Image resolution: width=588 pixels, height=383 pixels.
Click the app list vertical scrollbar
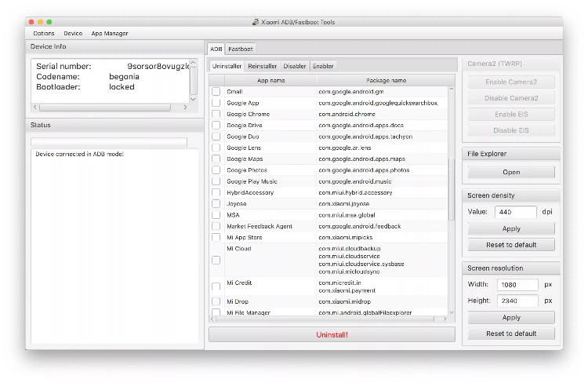click(452, 189)
